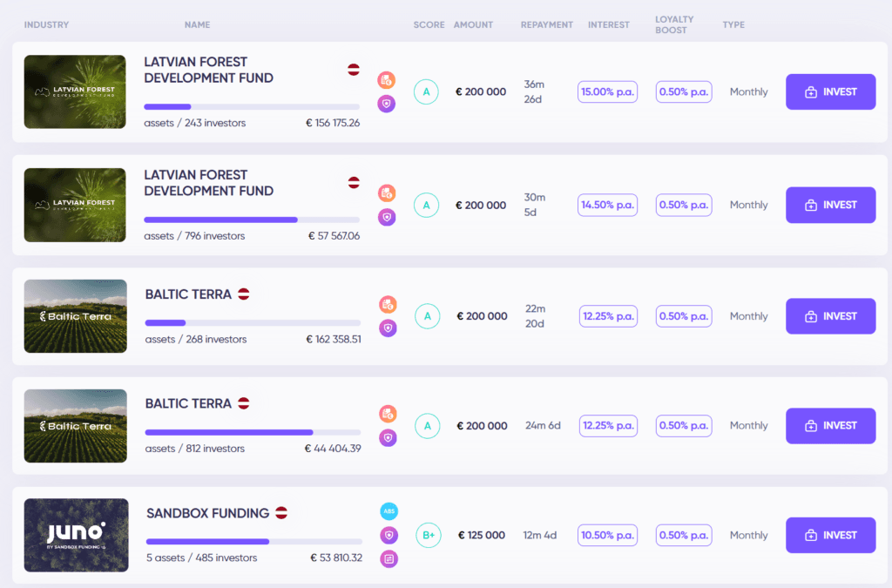Click the flag icon next to Baltic Terra with 268 investors
892x588 pixels.
tap(244, 294)
